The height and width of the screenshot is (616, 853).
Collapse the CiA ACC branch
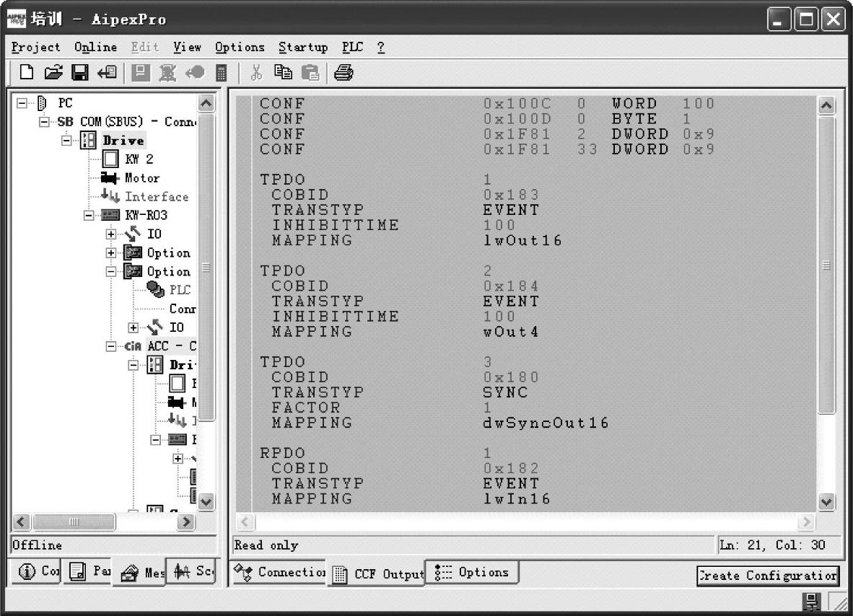coord(111,346)
